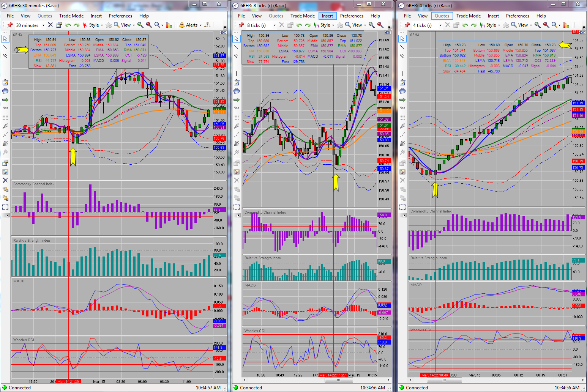587x392 pixels.
Task: Click the pin icon in 8 ticks toolbar
Action: (x=241, y=25)
